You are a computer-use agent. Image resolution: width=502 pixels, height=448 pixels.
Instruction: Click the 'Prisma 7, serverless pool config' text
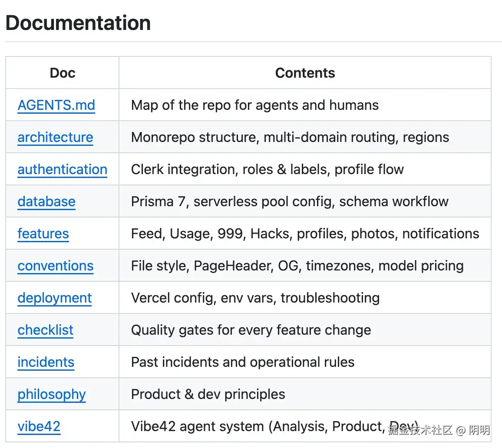click(x=289, y=201)
